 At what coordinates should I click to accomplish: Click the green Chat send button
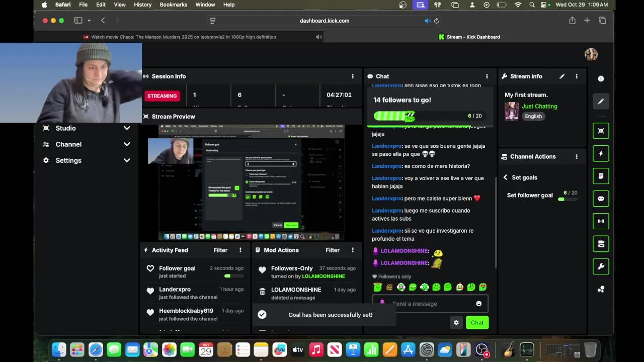click(477, 323)
